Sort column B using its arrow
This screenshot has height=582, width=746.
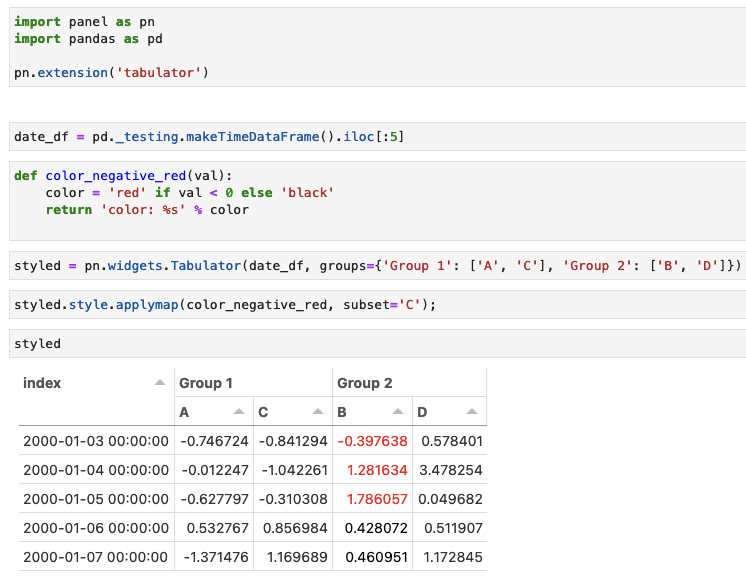click(x=398, y=412)
